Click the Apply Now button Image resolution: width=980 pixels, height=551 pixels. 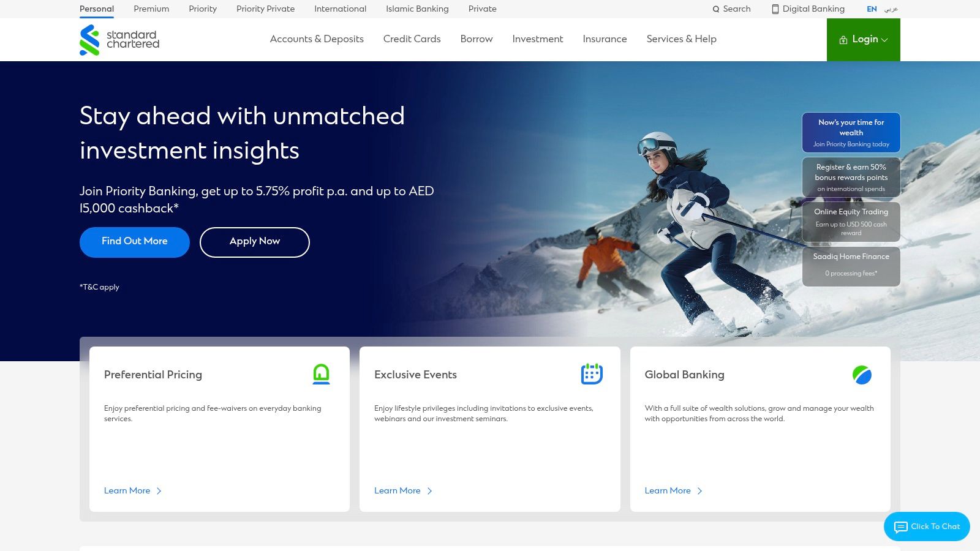[x=254, y=241]
